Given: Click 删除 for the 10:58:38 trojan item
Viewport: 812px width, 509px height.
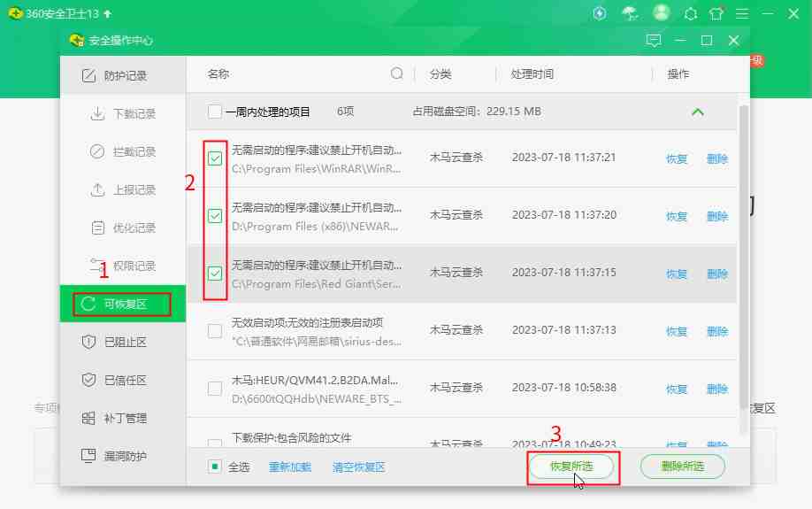Looking at the screenshot, I should pos(717,389).
